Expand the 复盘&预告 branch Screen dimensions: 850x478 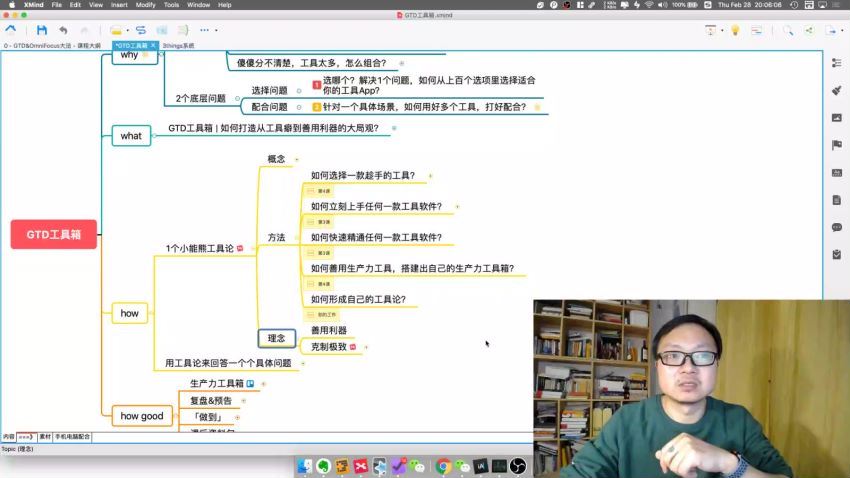pos(243,401)
